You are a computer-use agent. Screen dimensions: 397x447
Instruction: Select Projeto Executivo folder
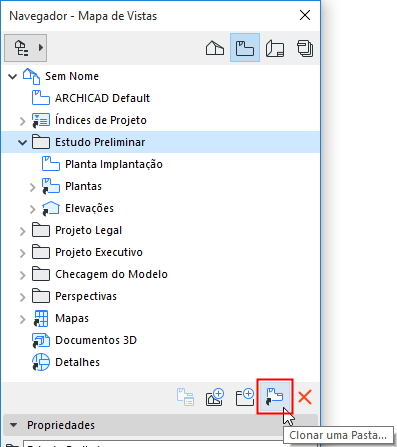[x=99, y=252]
